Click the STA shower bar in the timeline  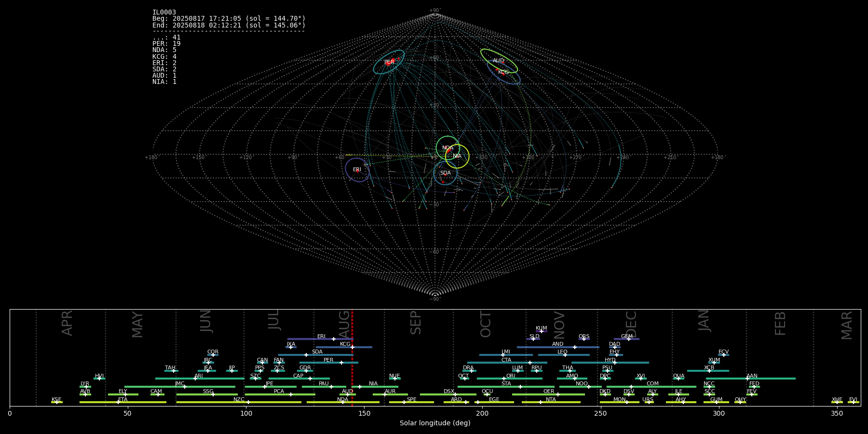[x=506, y=387]
